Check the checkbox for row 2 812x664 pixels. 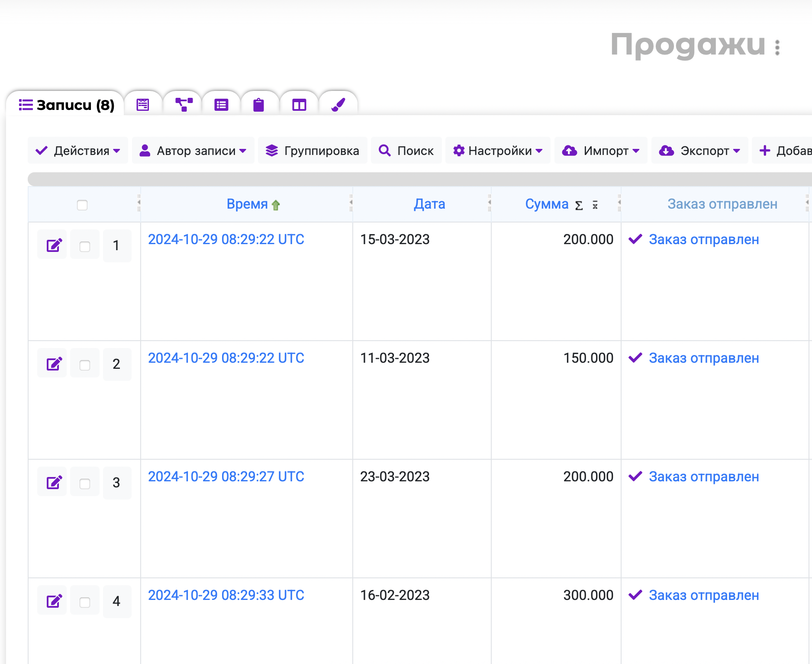click(x=85, y=365)
